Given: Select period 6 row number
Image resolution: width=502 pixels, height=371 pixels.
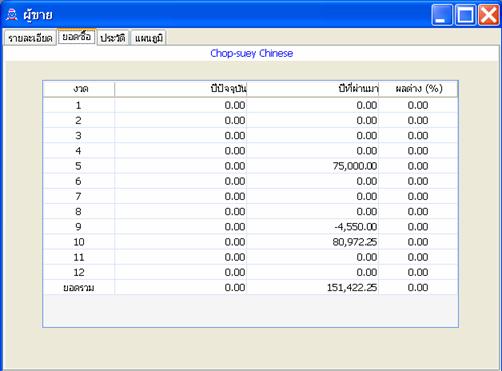Looking at the screenshot, I should (78, 181).
